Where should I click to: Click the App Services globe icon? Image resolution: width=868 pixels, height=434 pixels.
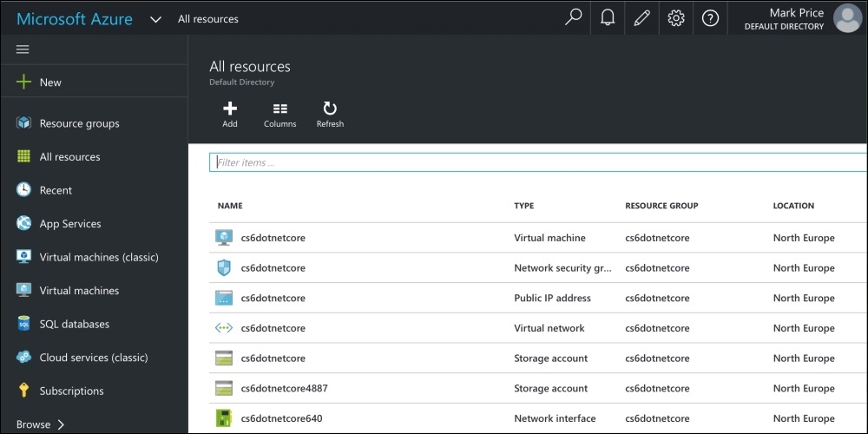click(23, 224)
